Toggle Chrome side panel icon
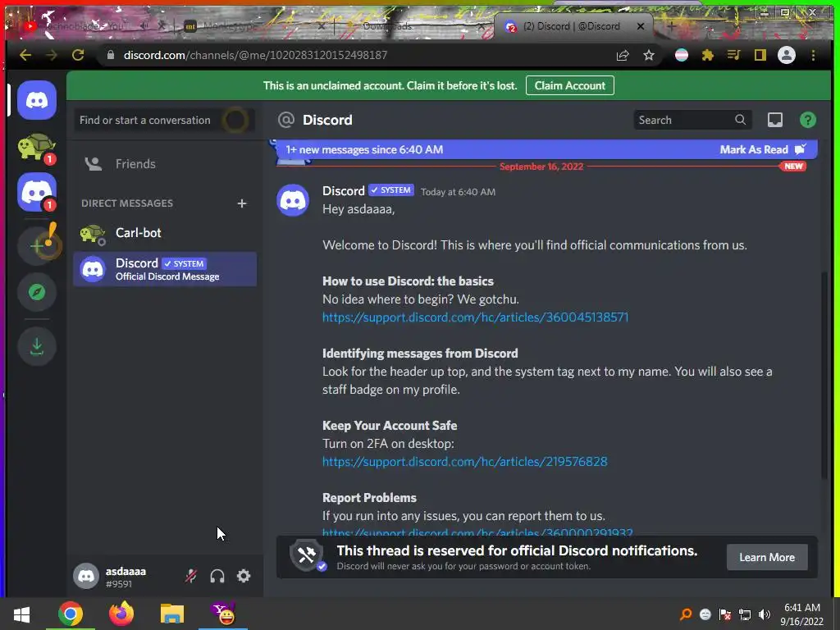This screenshot has width=840, height=630. (x=760, y=55)
